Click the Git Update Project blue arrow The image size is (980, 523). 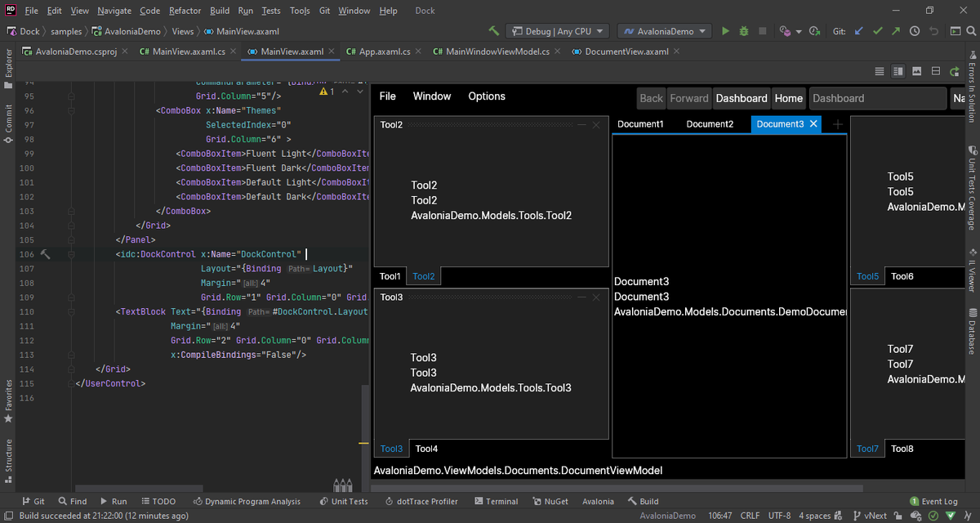click(x=859, y=31)
